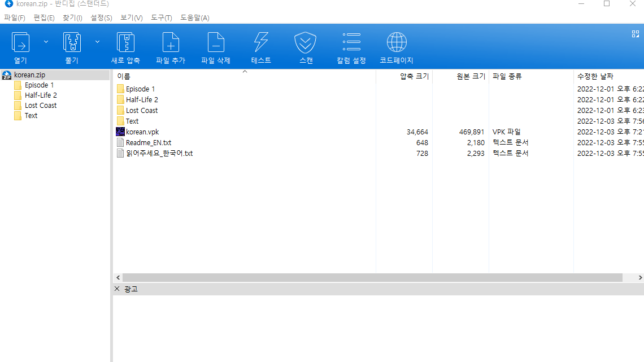Click the New Archive (새로 압축) icon
This screenshot has width=644, height=362.
pyautogui.click(x=125, y=42)
